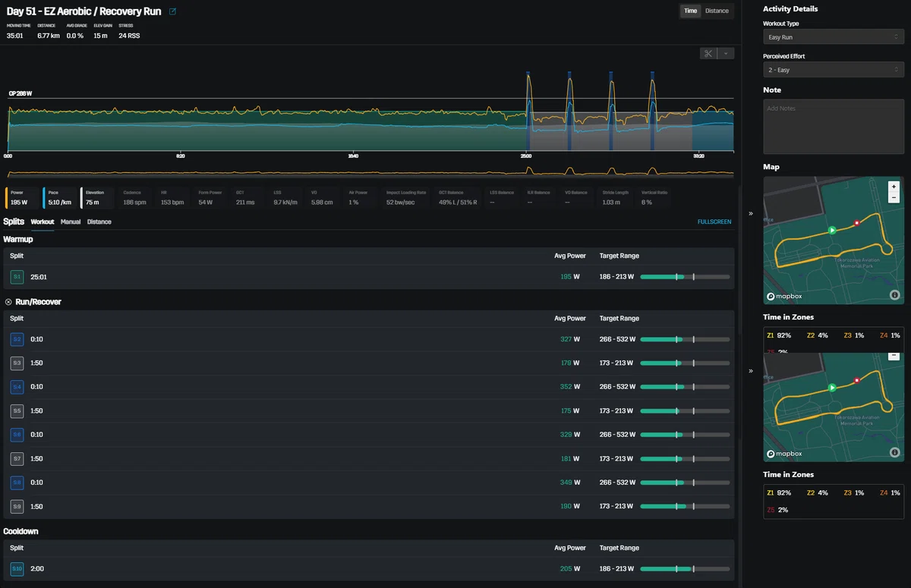Toggle the Power metric on the chart
The image size is (911, 588).
[x=22, y=198]
